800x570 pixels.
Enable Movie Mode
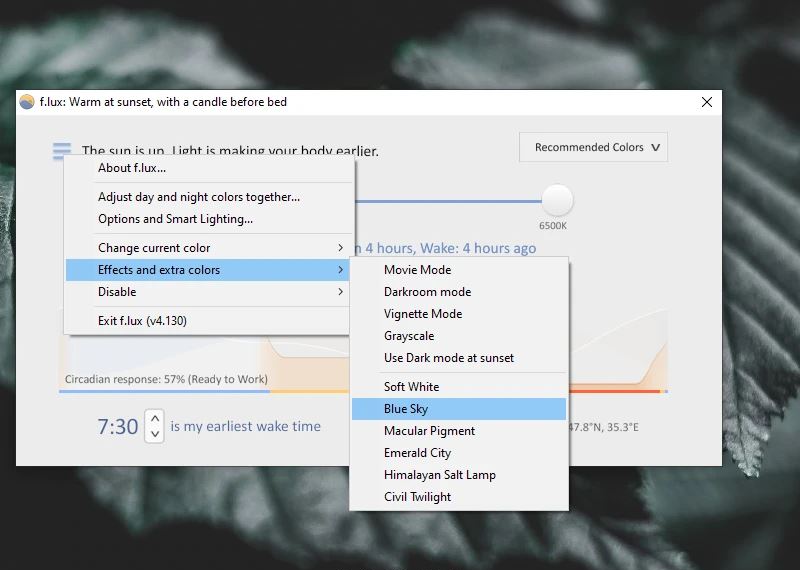coord(459,270)
